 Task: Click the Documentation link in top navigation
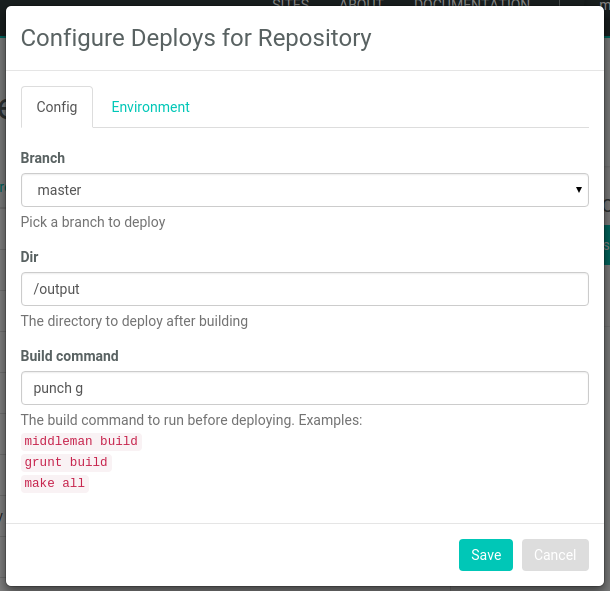[x=471, y=4]
